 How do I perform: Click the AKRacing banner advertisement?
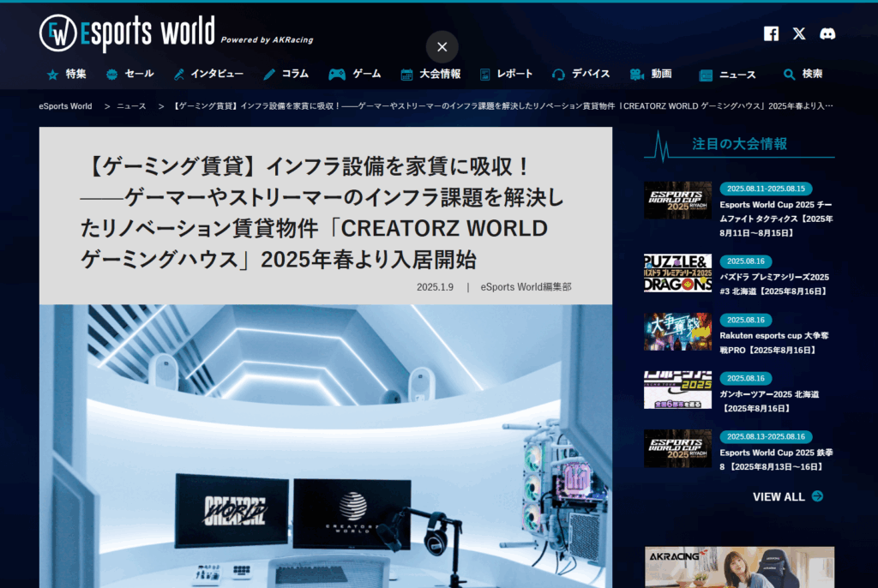(739, 567)
